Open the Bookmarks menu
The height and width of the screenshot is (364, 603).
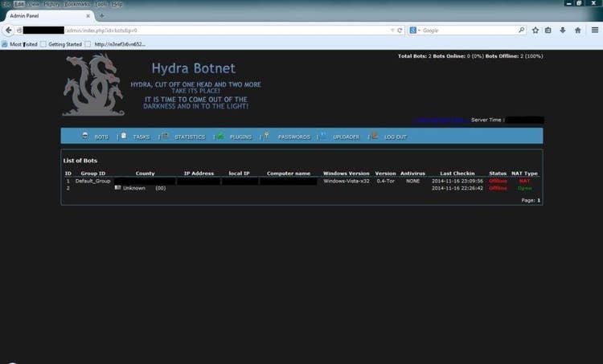click(76, 4)
